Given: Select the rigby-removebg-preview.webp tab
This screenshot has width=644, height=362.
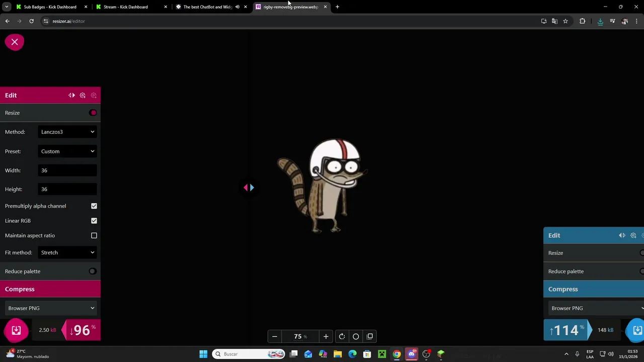Looking at the screenshot, I should (x=290, y=7).
